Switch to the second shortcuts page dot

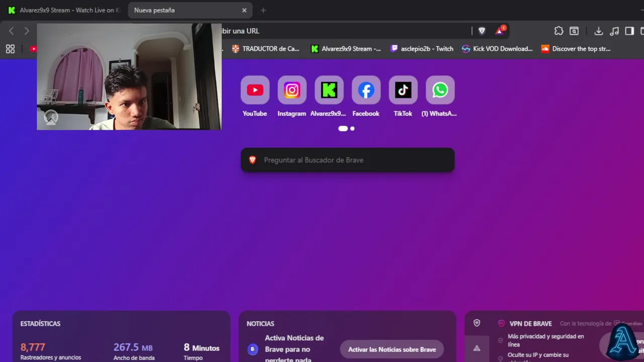(352, 129)
